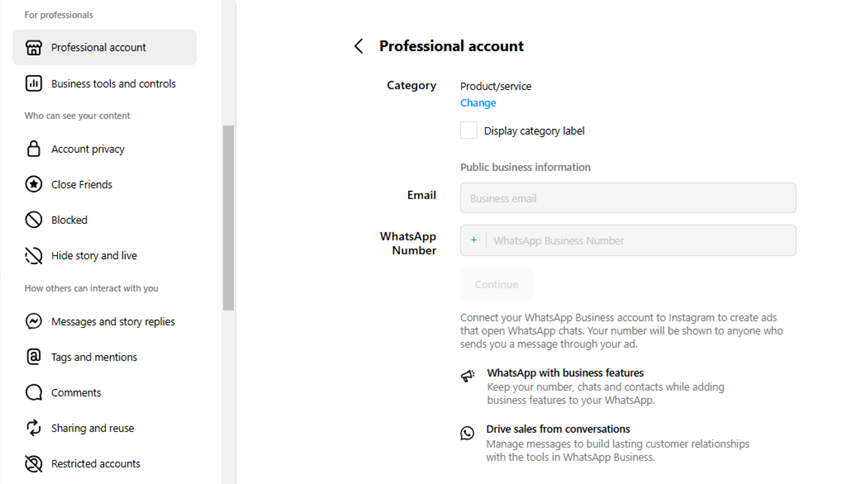Click the Professional account page title
Image resolution: width=865 pixels, height=484 pixels.
coord(451,46)
